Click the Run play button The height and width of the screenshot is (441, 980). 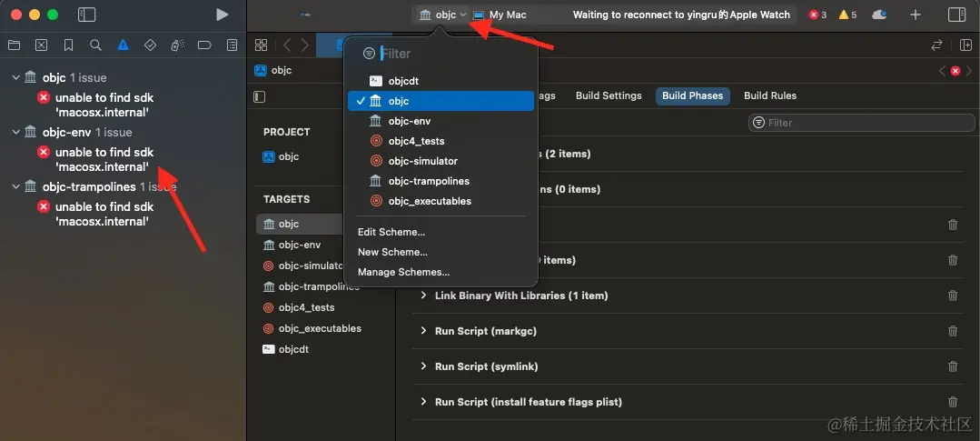222,15
